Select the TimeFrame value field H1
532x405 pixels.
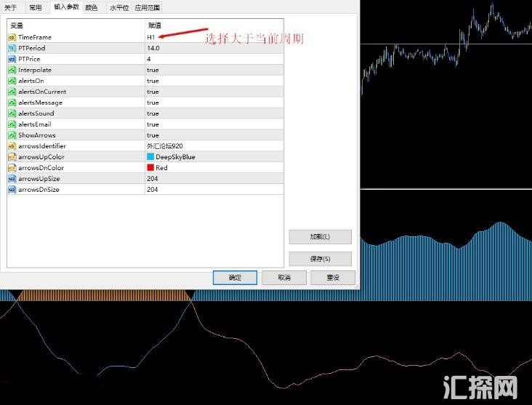[x=150, y=37]
